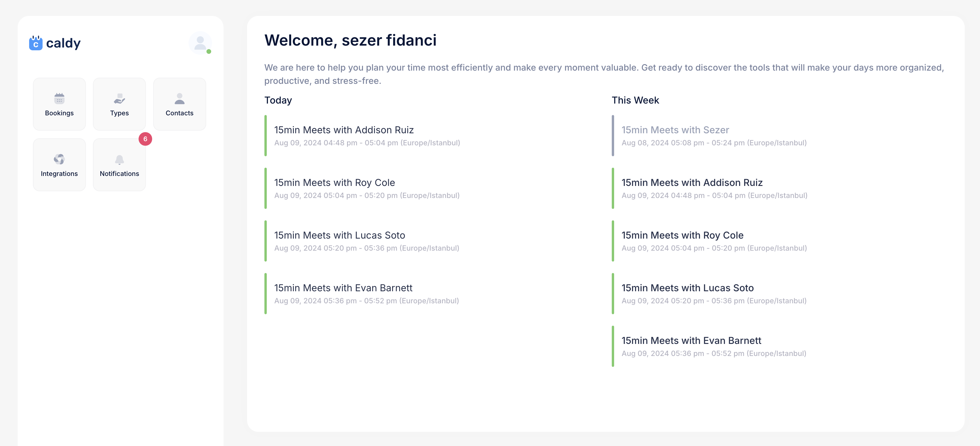
Task: Click the user avatar profile icon
Action: pos(200,43)
